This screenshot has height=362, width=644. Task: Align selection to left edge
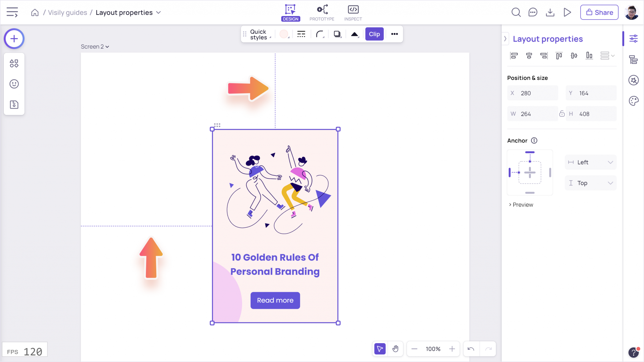coord(514,56)
